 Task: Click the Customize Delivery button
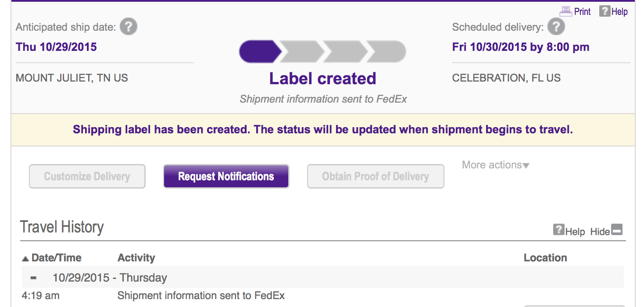(87, 176)
